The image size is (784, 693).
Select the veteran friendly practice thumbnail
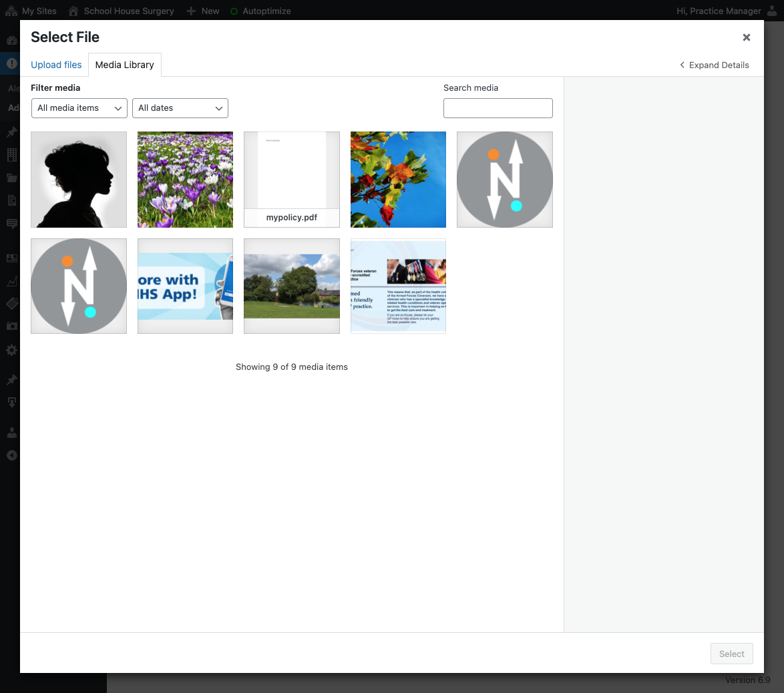[398, 286]
